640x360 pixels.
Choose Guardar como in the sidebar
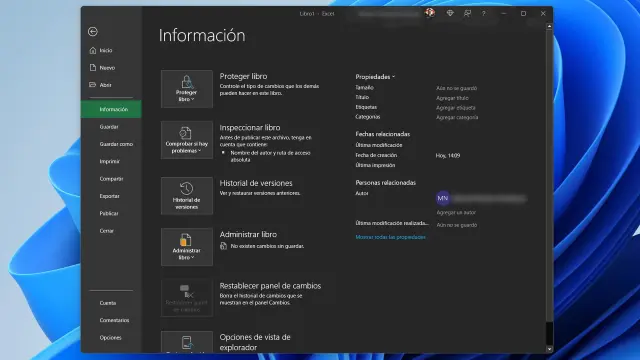(x=111, y=144)
